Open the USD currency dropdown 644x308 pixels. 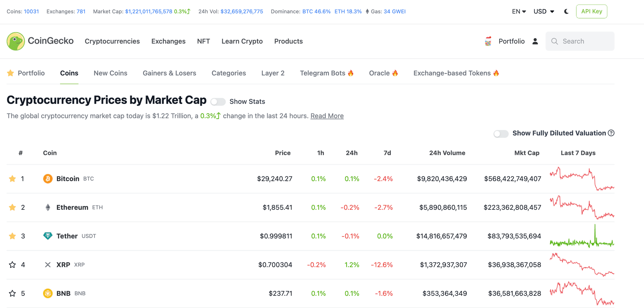543,11
